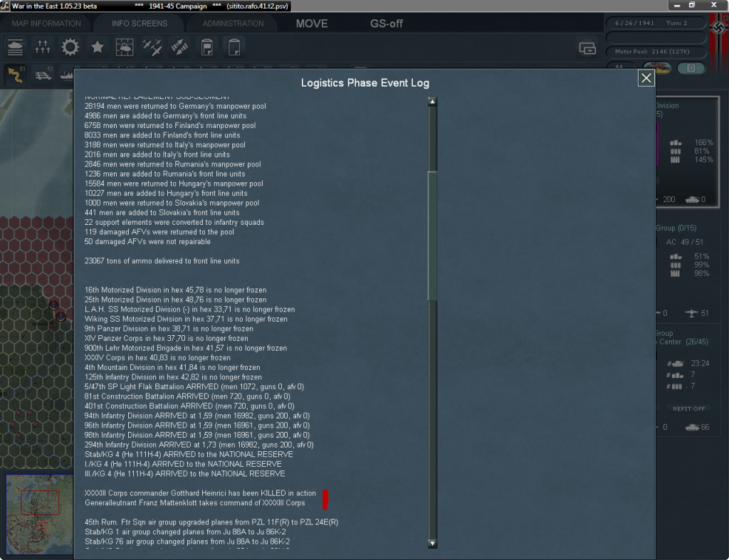Click the 294th Infantry Division ARRIVED line

(199, 445)
